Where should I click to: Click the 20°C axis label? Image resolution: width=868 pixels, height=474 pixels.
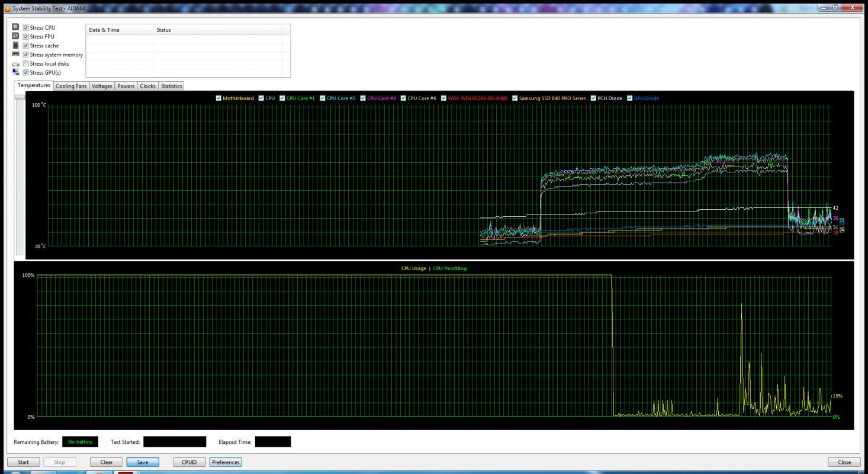click(40, 246)
